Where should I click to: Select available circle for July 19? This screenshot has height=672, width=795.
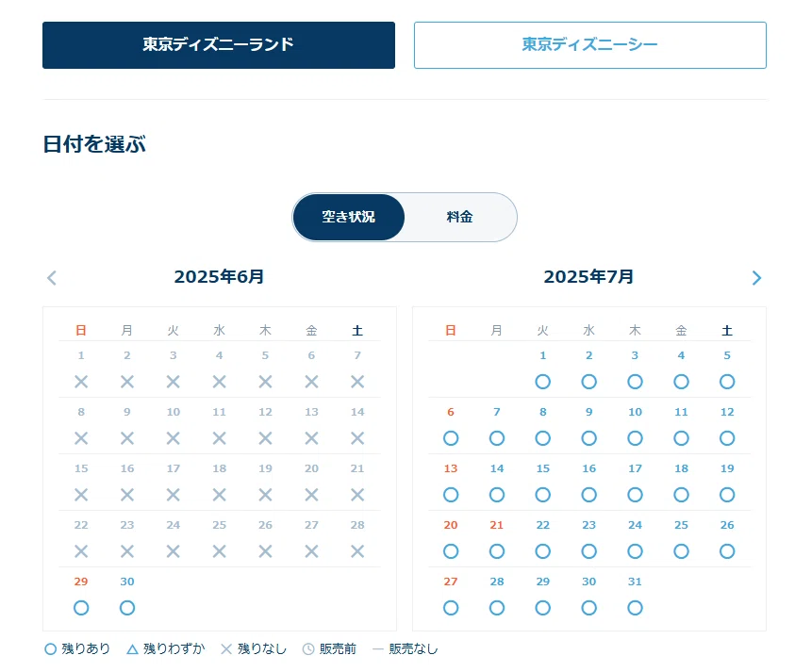[x=727, y=495]
